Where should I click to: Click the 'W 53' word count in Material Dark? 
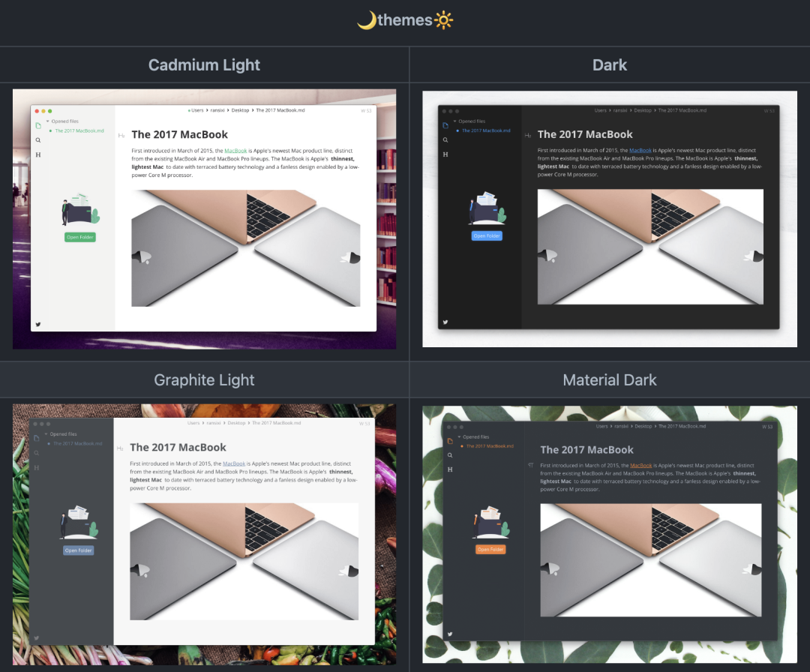[767, 427]
